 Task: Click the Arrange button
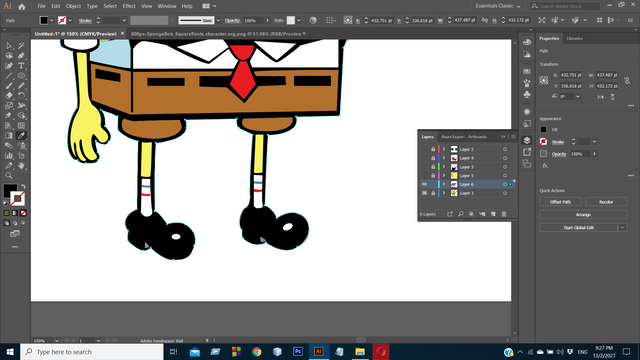click(583, 215)
